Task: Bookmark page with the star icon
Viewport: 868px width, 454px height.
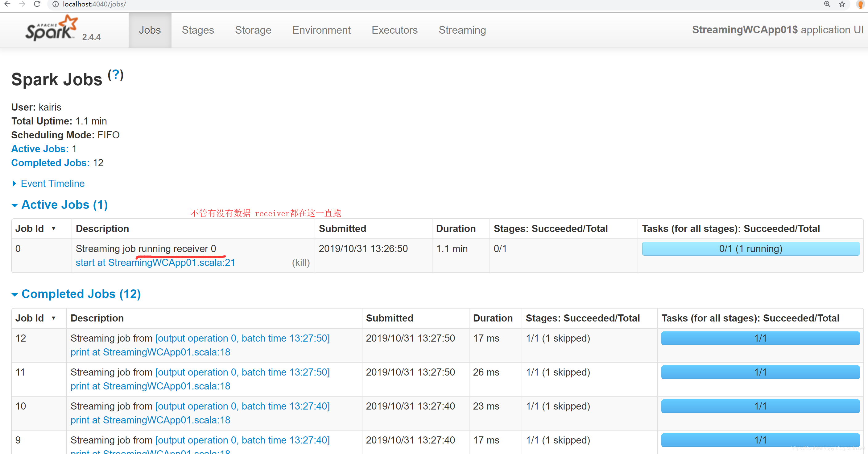Action: pos(842,4)
